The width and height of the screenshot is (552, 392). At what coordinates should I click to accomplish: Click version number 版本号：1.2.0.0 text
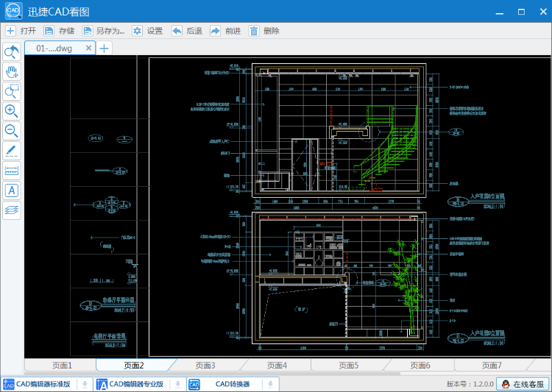click(x=470, y=384)
